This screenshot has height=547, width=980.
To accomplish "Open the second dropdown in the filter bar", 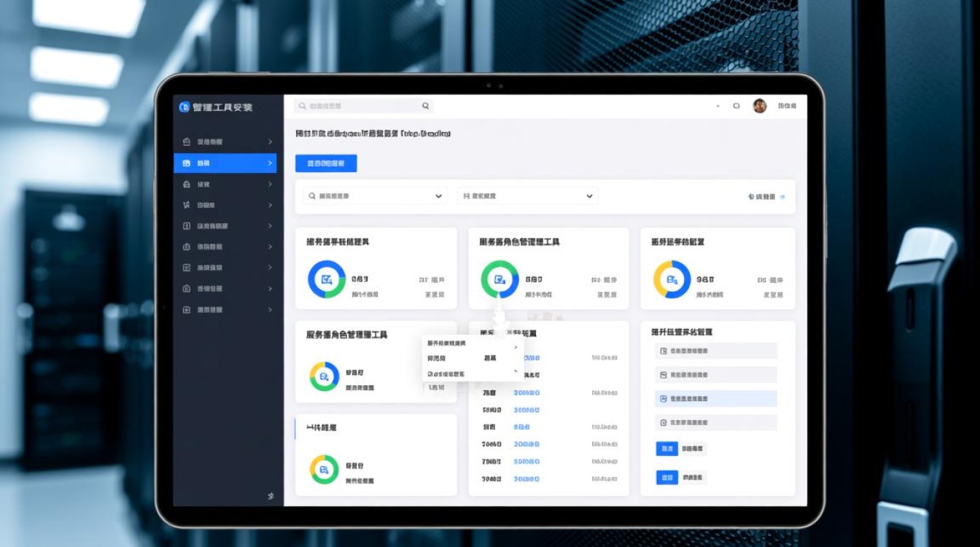I will click(x=526, y=196).
